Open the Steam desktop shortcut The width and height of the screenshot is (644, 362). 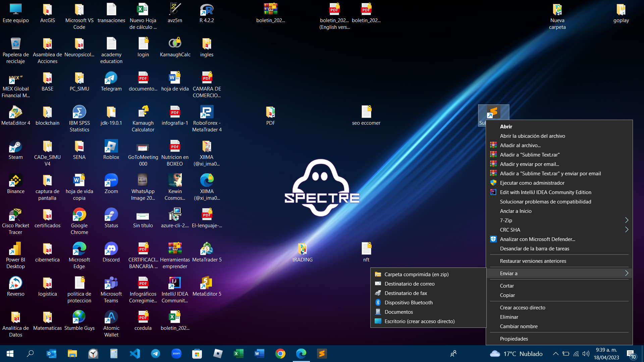coord(15,150)
